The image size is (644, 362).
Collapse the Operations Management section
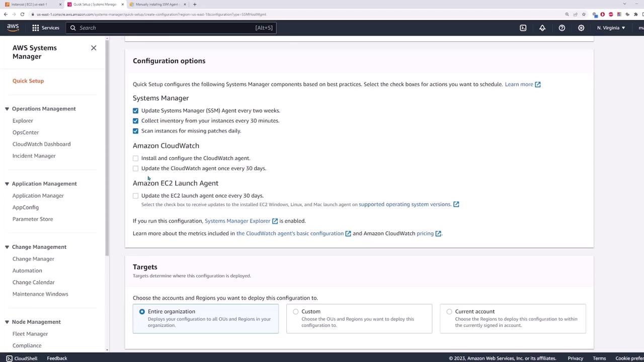(7, 109)
